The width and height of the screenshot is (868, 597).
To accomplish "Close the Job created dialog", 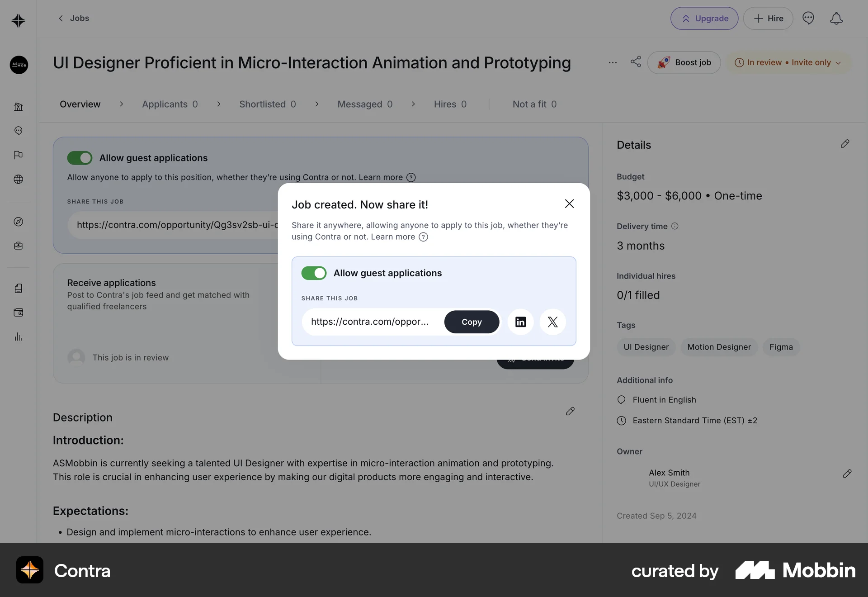I will (x=569, y=204).
